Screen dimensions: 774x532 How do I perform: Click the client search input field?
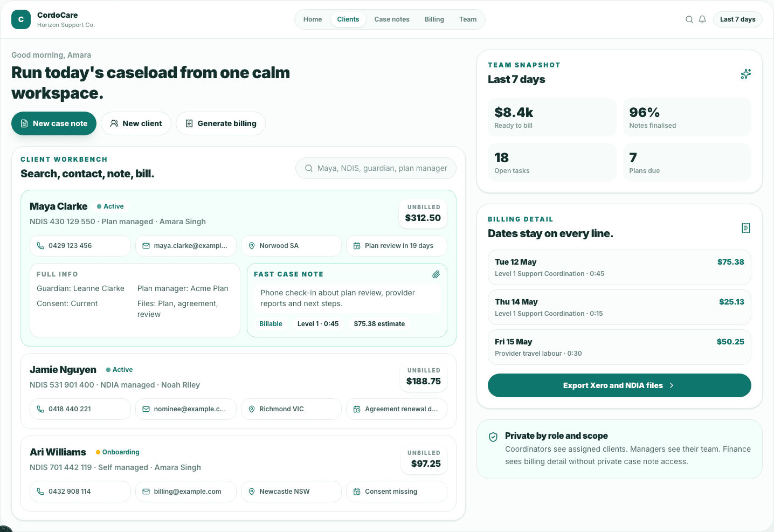(x=376, y=168)
